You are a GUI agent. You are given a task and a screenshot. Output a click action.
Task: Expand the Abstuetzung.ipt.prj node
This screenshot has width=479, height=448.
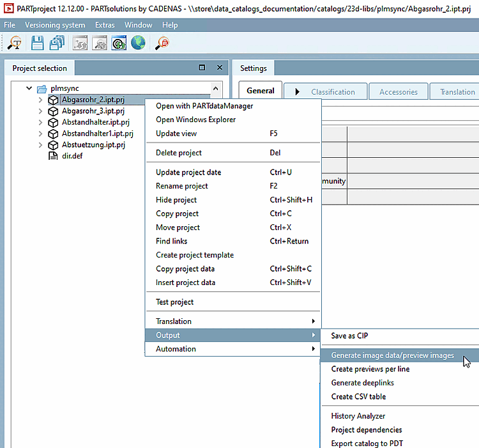(x=40, y=145)
